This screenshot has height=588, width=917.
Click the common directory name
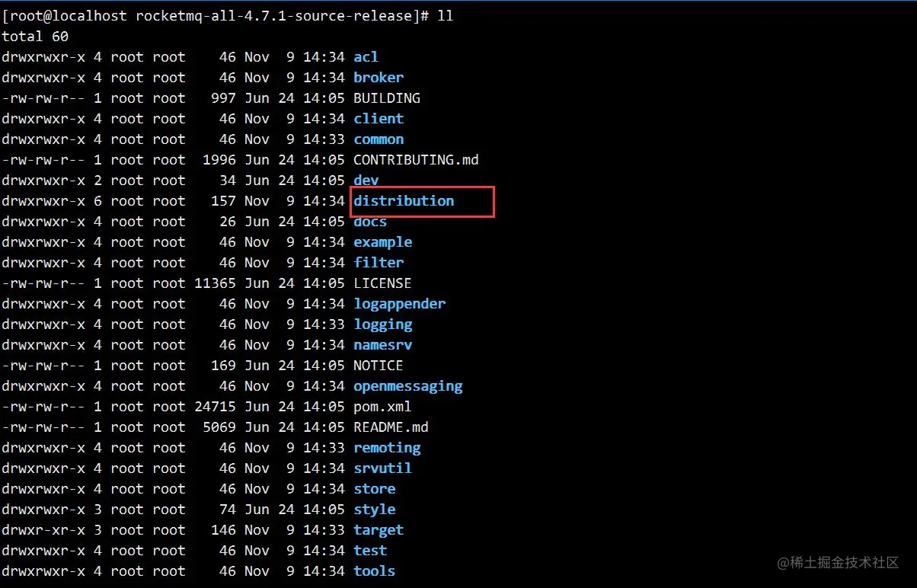pos(379,139)
